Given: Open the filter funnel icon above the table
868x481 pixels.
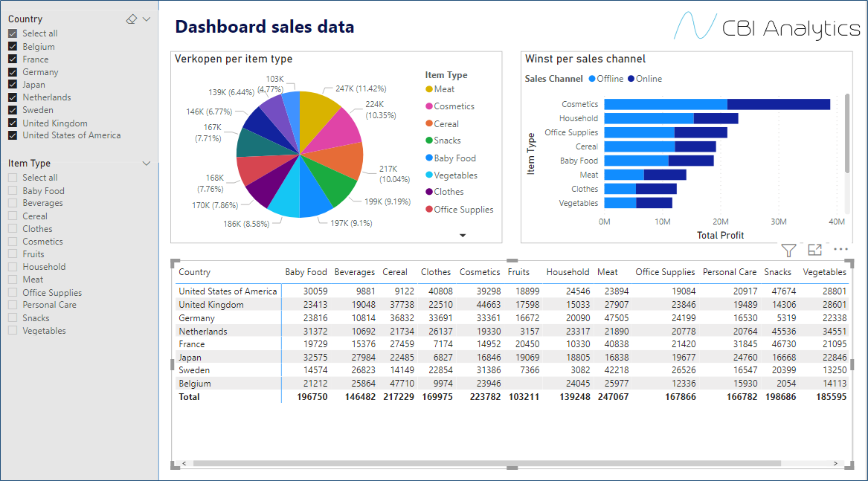Looking at the screenshot, I should [788, 251].
